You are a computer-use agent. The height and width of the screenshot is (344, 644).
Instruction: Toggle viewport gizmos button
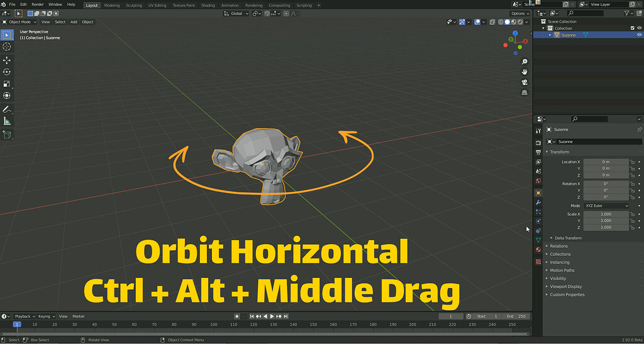[462, 22]
